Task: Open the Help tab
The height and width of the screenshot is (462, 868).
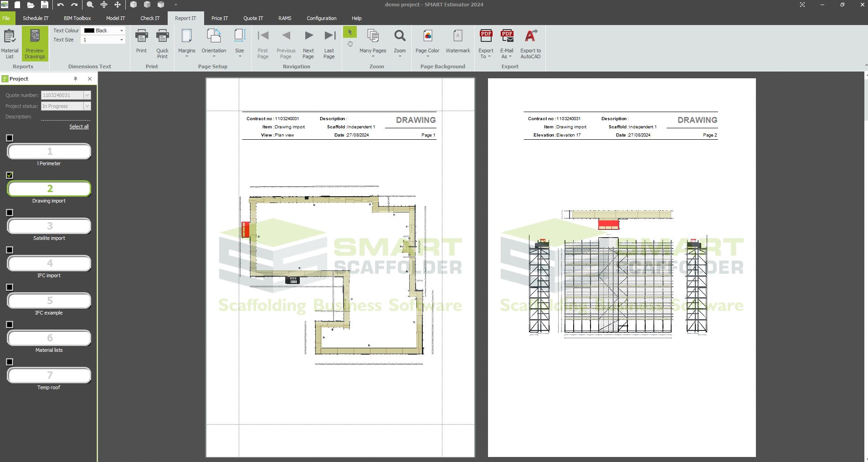Action: 356,18
